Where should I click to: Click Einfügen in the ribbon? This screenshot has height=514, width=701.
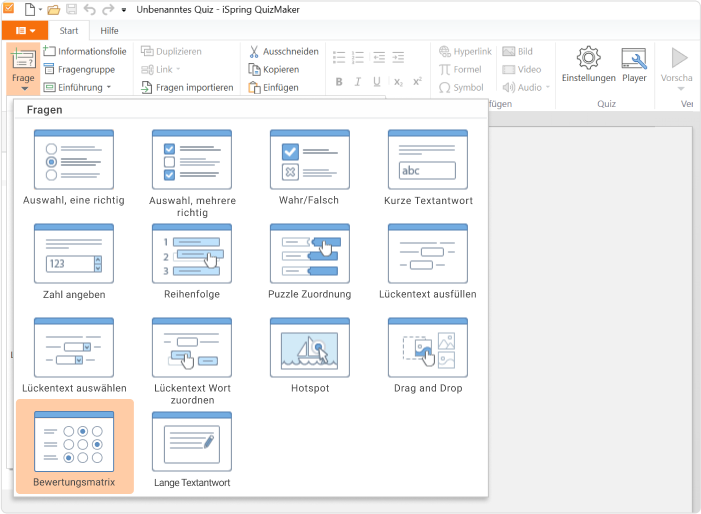point(273,87)
